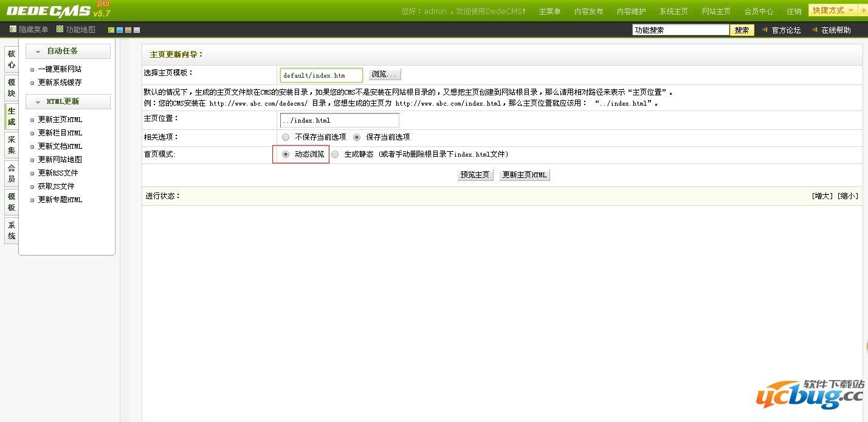Open 更新系统缓存 in sidebar
868x422 pixels.
pos(60,83)
